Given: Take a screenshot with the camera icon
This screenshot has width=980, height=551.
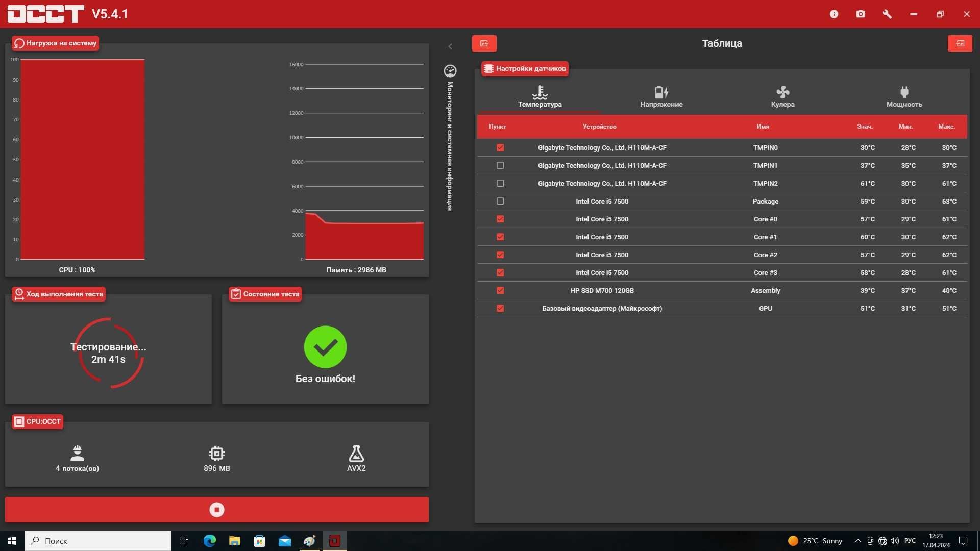Looking at the screenshot, I should tap(861, 14).
